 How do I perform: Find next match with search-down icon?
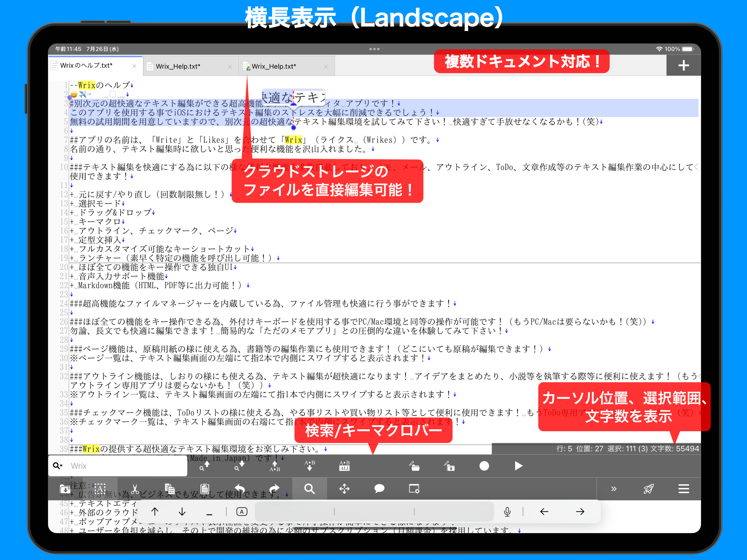[240, 466]
